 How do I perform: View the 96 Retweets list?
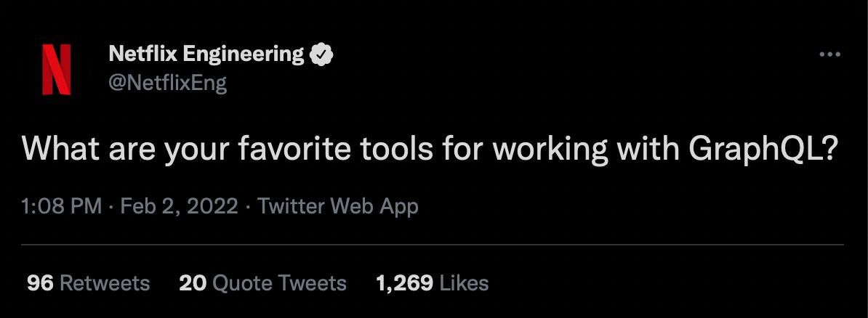(x=88, y=283)
